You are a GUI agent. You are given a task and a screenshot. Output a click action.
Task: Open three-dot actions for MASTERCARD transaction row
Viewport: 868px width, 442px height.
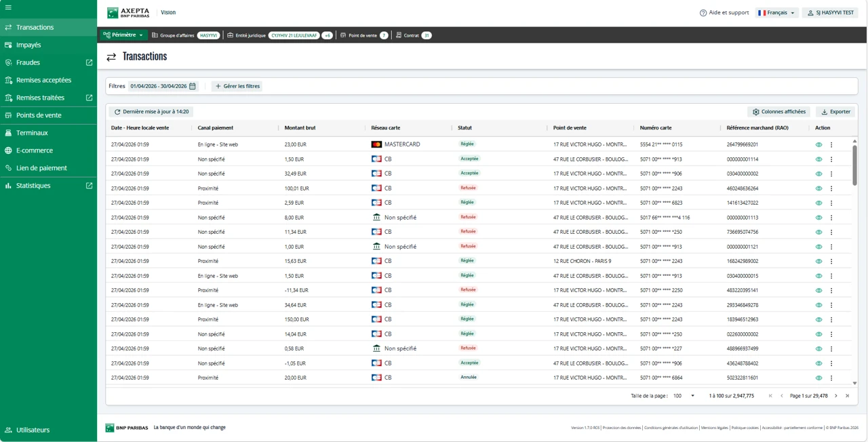point(831,144)
